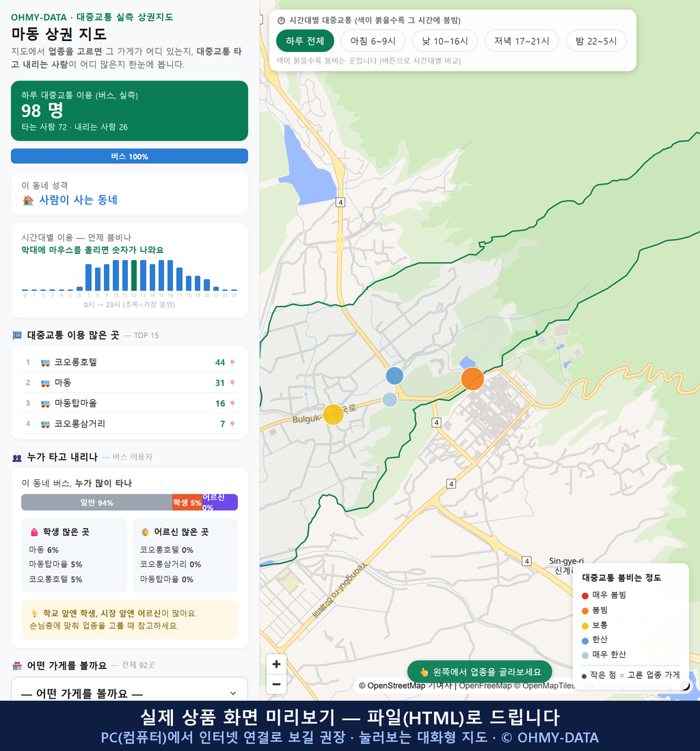
Task: Click the chevron arrow of the shop type dropdown
Action: 233,693
